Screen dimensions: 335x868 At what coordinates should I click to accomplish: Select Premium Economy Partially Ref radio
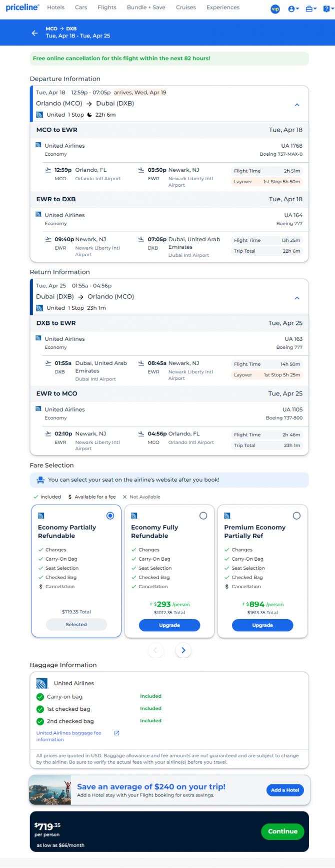click(296, 516)
